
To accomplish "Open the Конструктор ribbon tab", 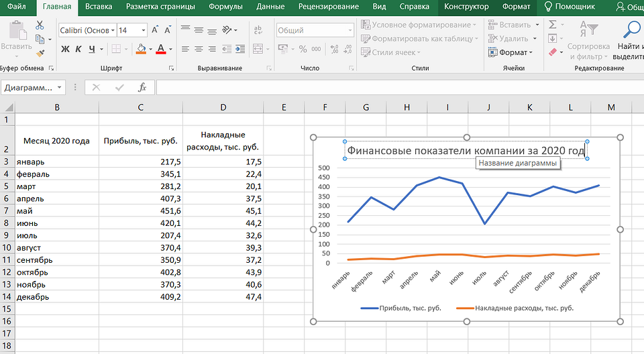I will [x=466, y=7].
